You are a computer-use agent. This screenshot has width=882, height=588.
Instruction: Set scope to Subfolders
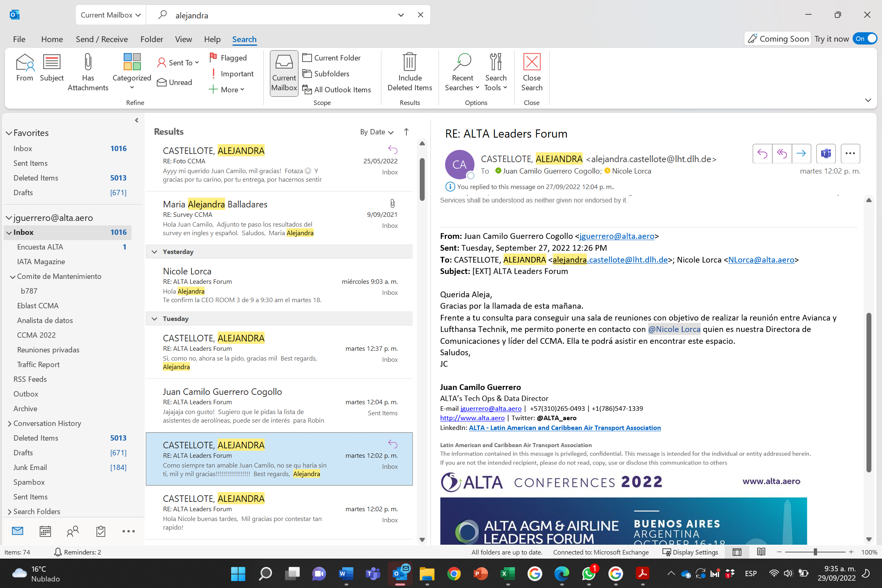tap(326, 74)
